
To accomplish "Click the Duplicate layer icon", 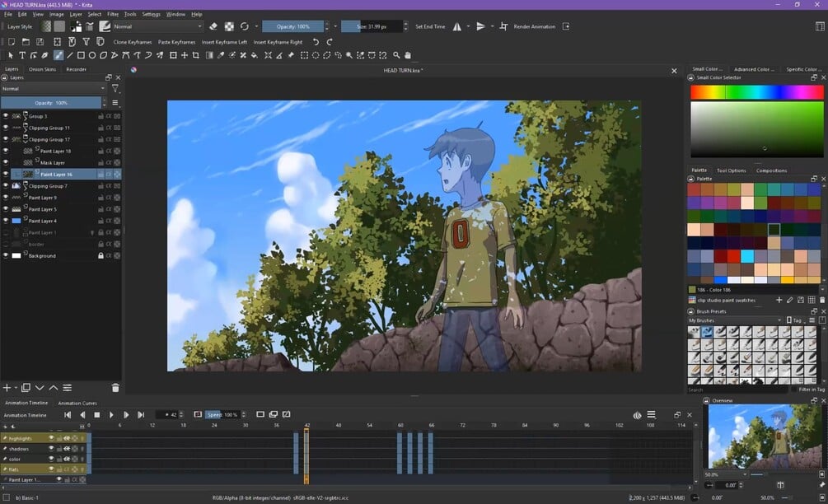I will tap(26, 388).
